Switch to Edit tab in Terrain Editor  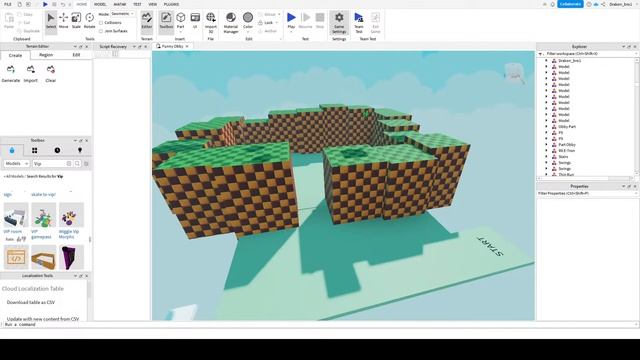click(76, 55)
